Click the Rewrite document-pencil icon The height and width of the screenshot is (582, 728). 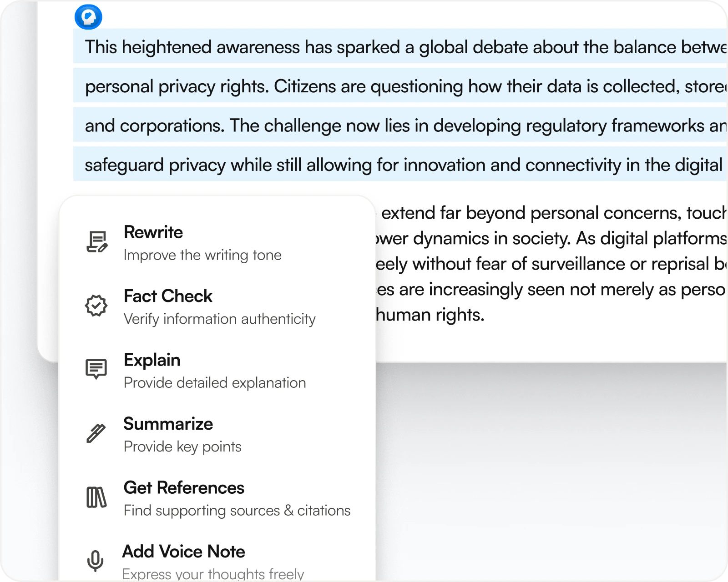tap(96, 242)
